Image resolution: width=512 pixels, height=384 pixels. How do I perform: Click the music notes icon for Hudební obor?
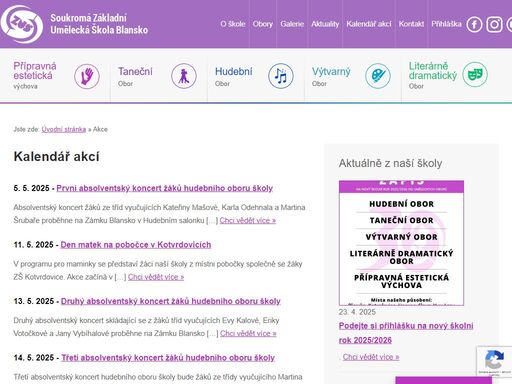click(281, 76)
